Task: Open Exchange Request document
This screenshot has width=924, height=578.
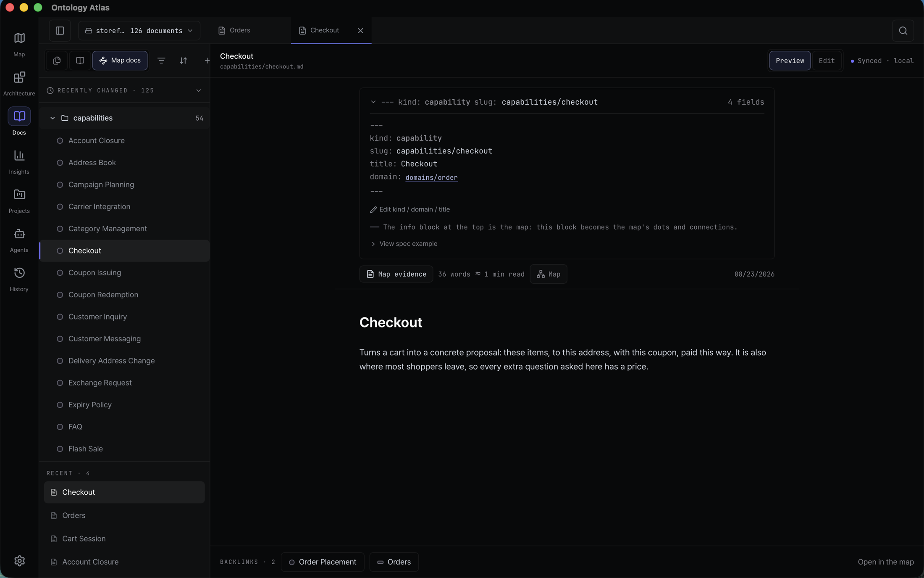Action: coord(125,383)
